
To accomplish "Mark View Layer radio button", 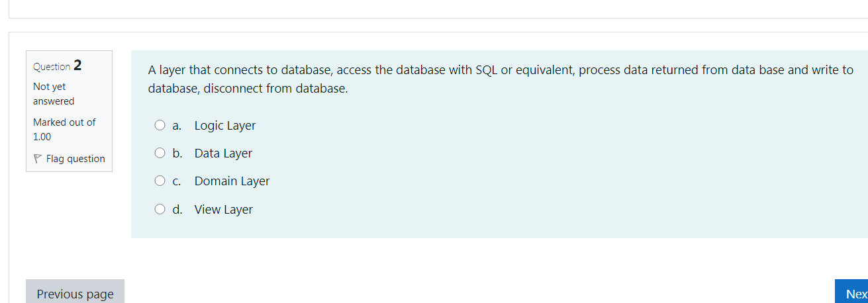I will 160,209.
